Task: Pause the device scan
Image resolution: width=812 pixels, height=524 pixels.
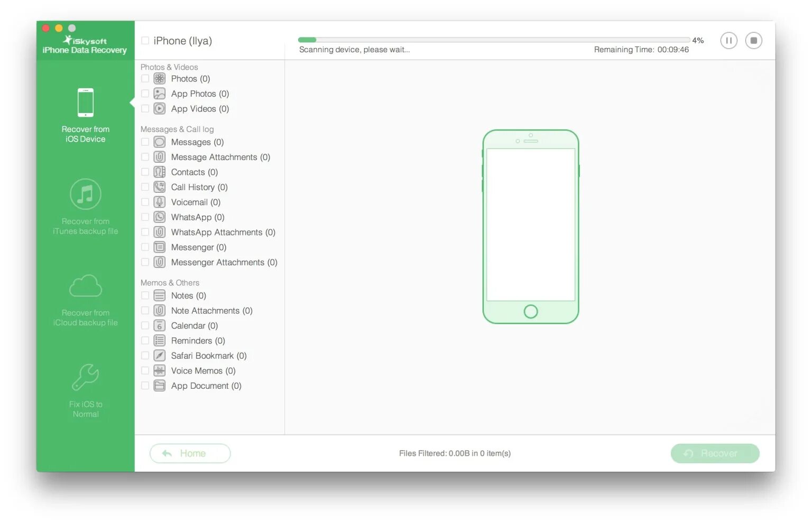Action: 728,41
